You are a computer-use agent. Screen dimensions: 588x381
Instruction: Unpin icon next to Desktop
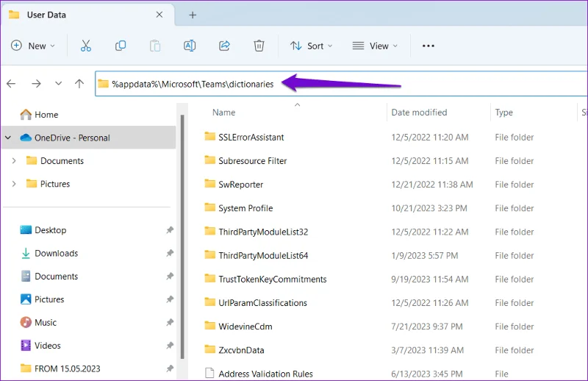point(170,230)
